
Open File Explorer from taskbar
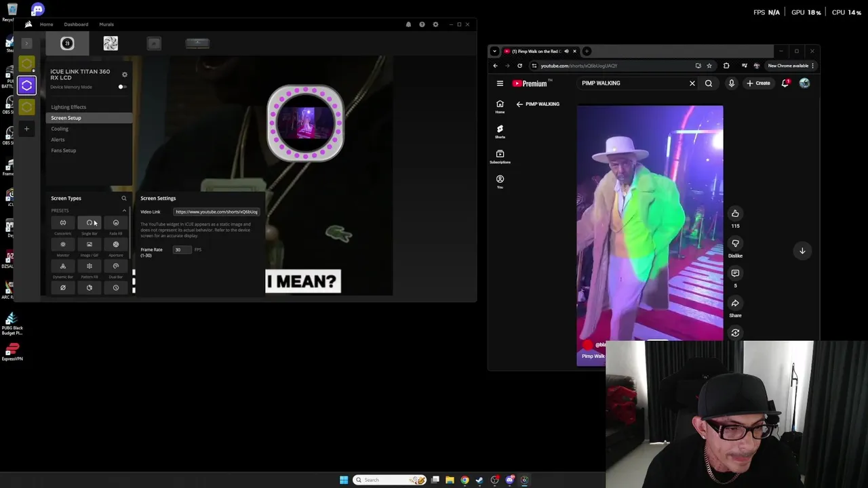450,480
